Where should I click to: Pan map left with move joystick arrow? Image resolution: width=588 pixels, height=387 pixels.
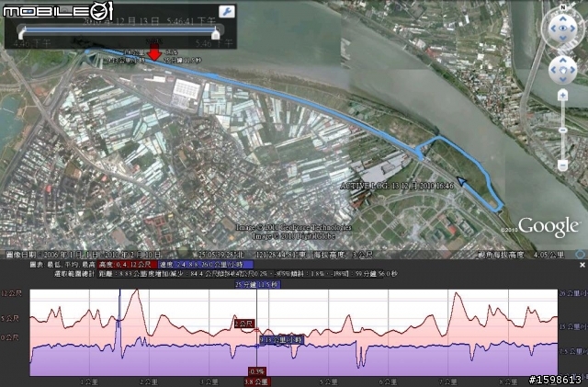point(553,70)
